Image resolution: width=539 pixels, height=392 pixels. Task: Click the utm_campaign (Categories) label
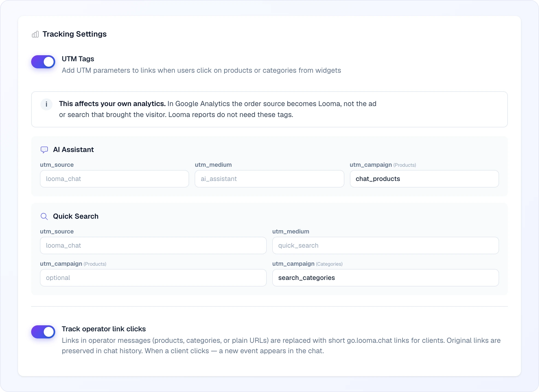[307, 264]
